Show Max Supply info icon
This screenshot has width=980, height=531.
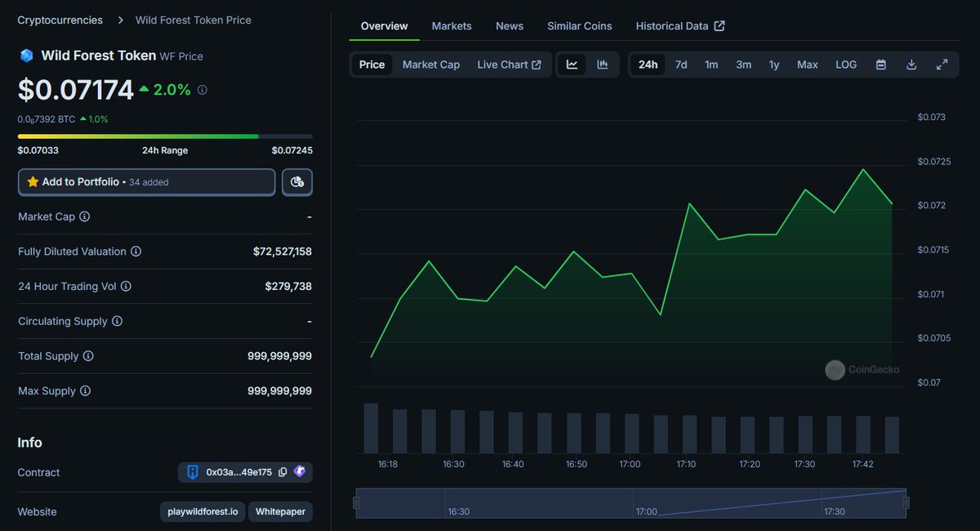point(85,391)
